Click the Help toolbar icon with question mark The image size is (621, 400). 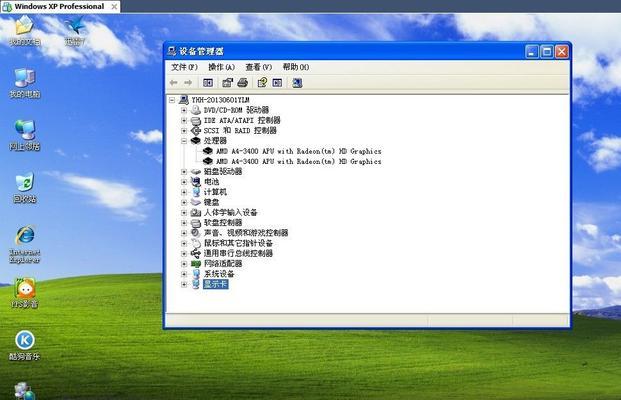(262, 83)
